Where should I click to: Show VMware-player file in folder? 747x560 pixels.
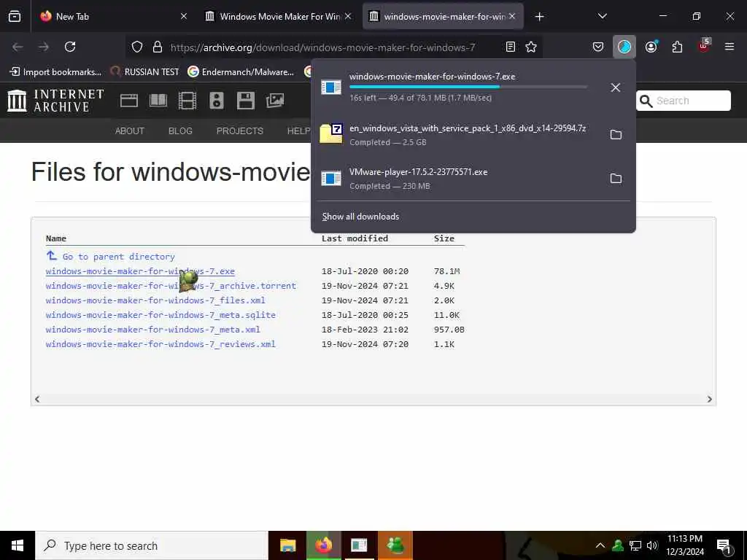(616, 179)
